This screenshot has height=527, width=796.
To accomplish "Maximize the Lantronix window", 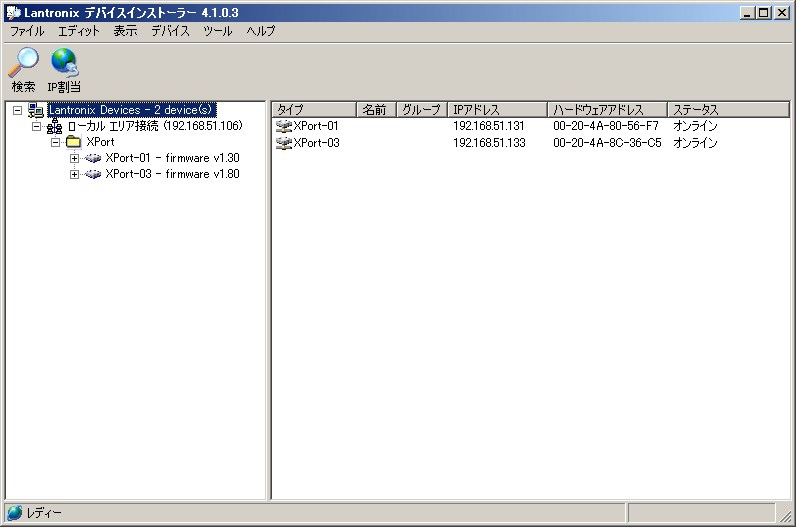I will (763, 13).
